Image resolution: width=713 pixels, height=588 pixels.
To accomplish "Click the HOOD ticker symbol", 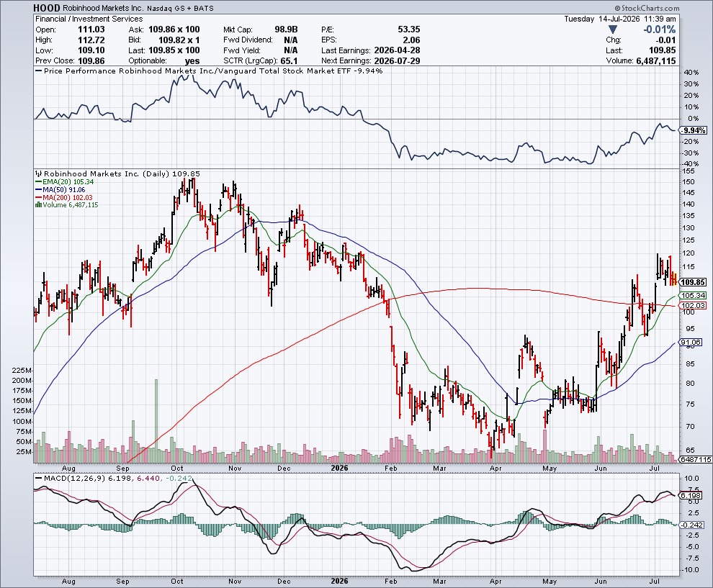I will coord(46,8).
